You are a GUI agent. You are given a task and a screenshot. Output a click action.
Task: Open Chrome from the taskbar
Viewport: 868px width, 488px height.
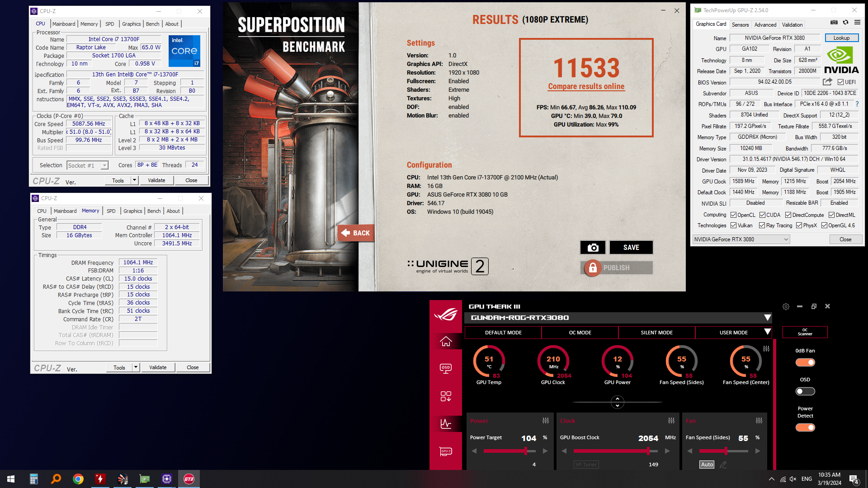78,479
